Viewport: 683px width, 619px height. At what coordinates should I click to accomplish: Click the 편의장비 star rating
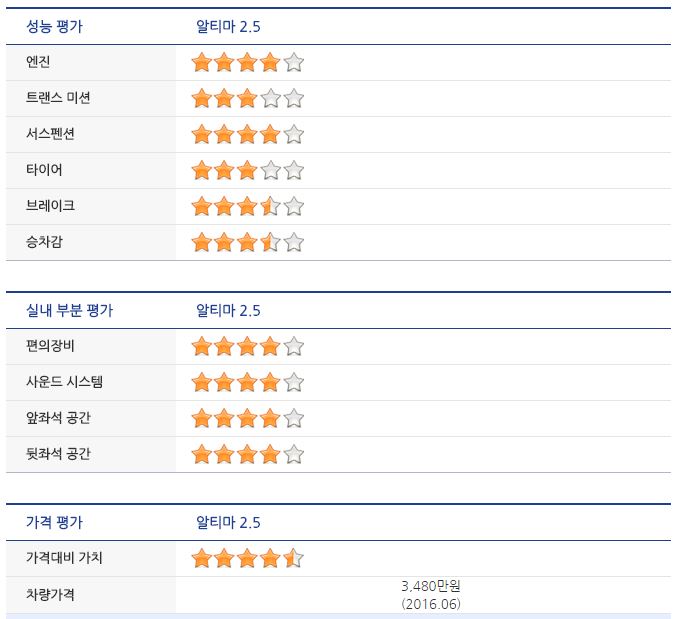pyautogui.click(x=247, y=347)
